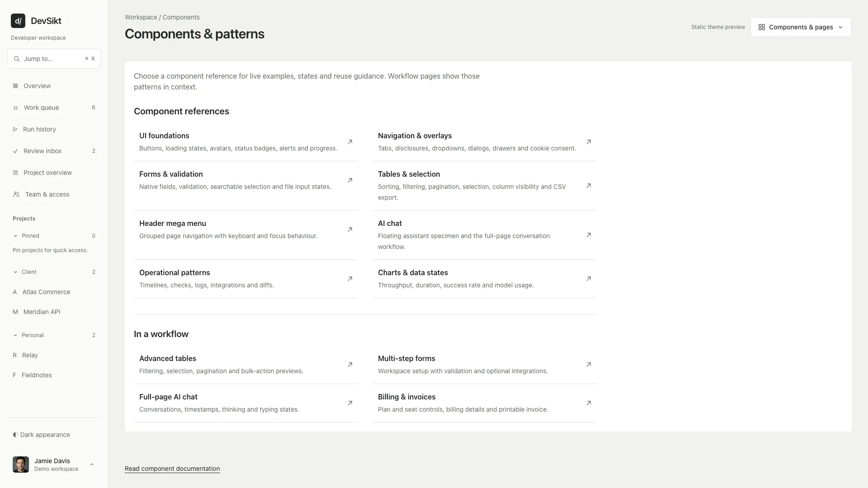Open the Fieldnotes project

coord(54,375)
